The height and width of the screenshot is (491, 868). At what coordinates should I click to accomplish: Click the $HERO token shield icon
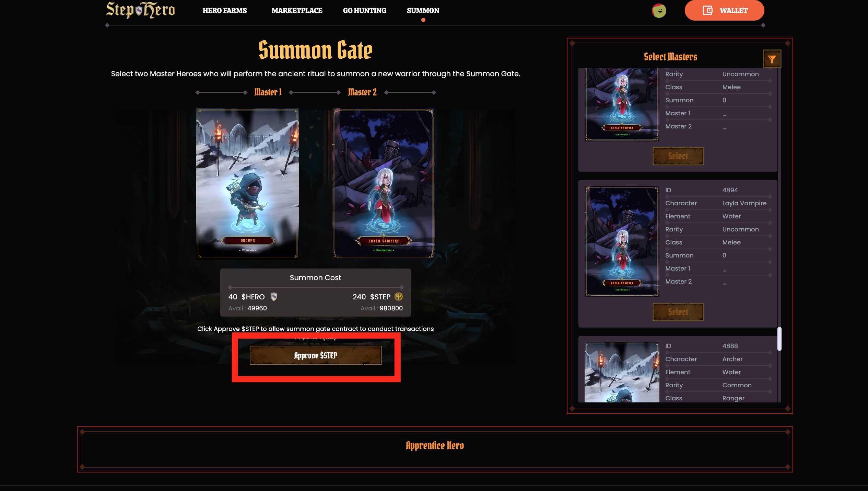click(x=274, y=297)
